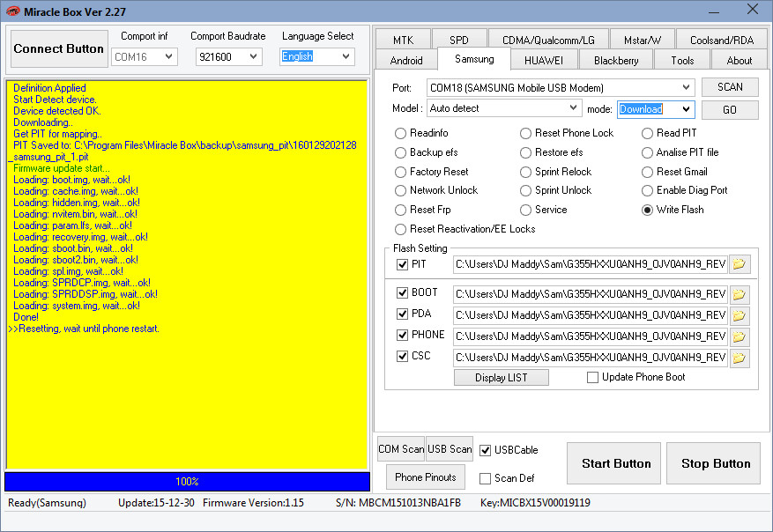Click the Display LIST button
This screenshot has height=532, width=773.
click(x=501, y=377)
